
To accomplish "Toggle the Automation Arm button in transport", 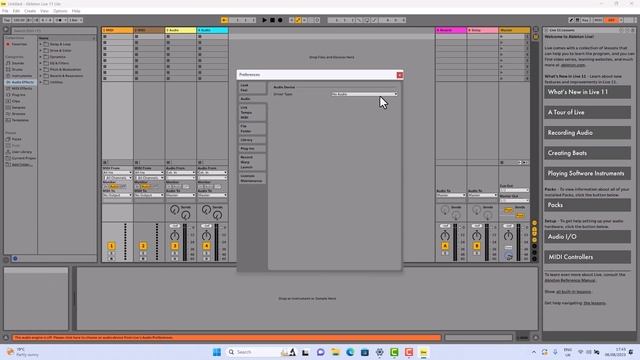I will coord(298,20).
